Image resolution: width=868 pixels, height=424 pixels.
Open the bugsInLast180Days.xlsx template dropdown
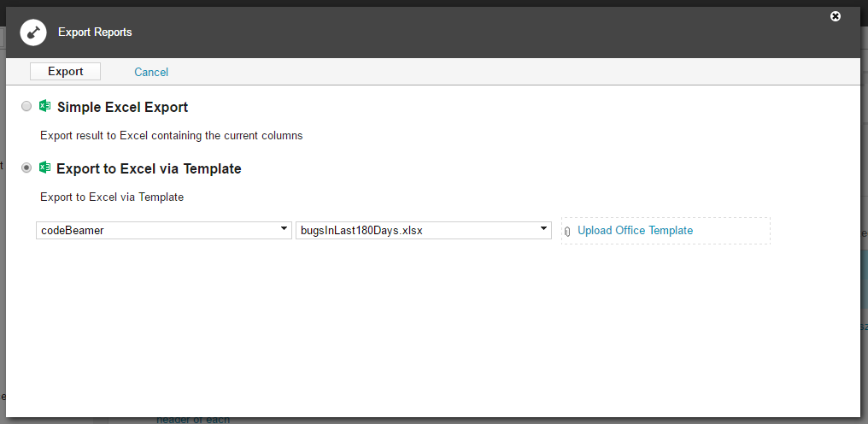424,231
